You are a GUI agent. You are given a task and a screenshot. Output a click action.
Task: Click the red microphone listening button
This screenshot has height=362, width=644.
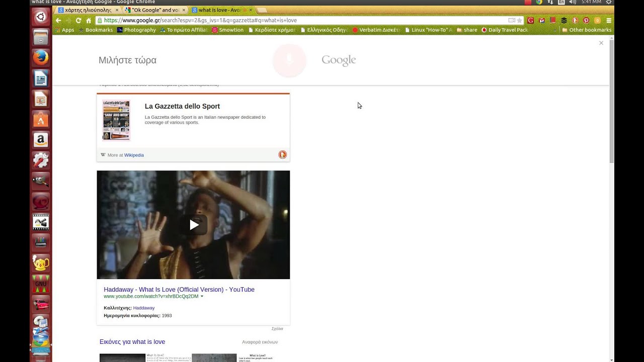[x=289, y=60]
